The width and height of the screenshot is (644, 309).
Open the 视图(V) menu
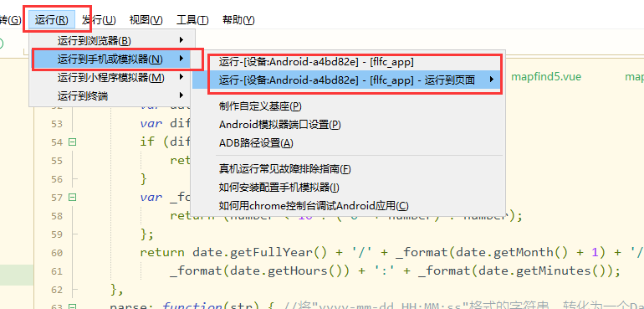(x=146, y=20)
